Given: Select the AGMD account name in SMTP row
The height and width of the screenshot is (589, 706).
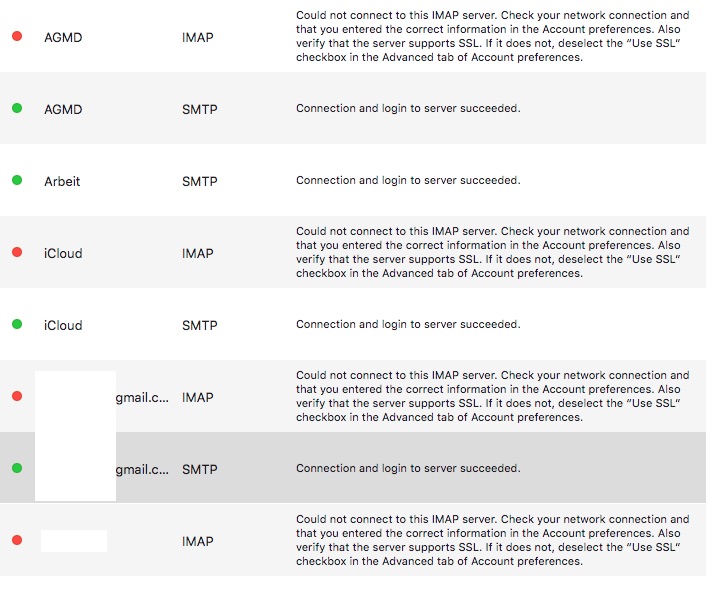Looking at the screenshot, I should (x=63, y=109).
